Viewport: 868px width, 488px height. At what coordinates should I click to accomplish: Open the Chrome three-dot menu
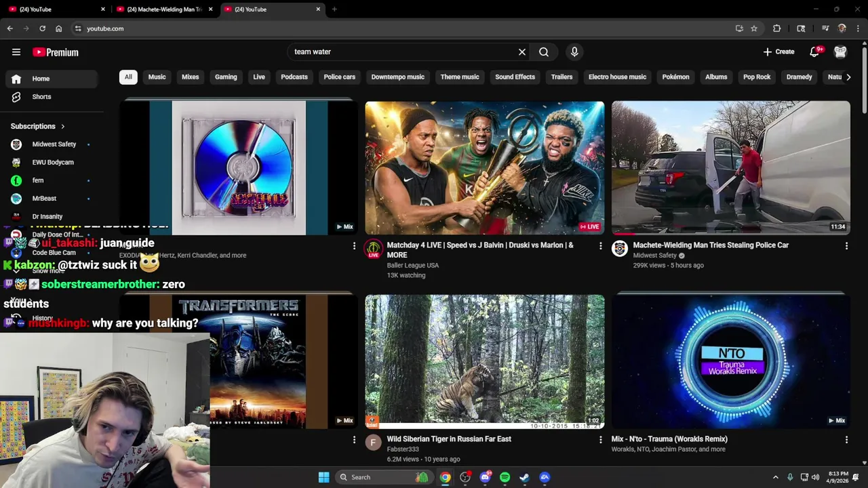859,28
